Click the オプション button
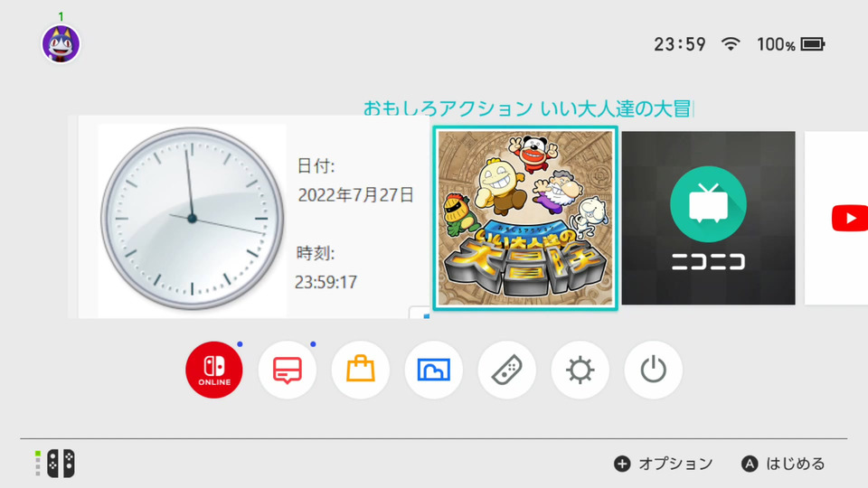The height and width of the screenshot is (488, 868). (663, 464)
